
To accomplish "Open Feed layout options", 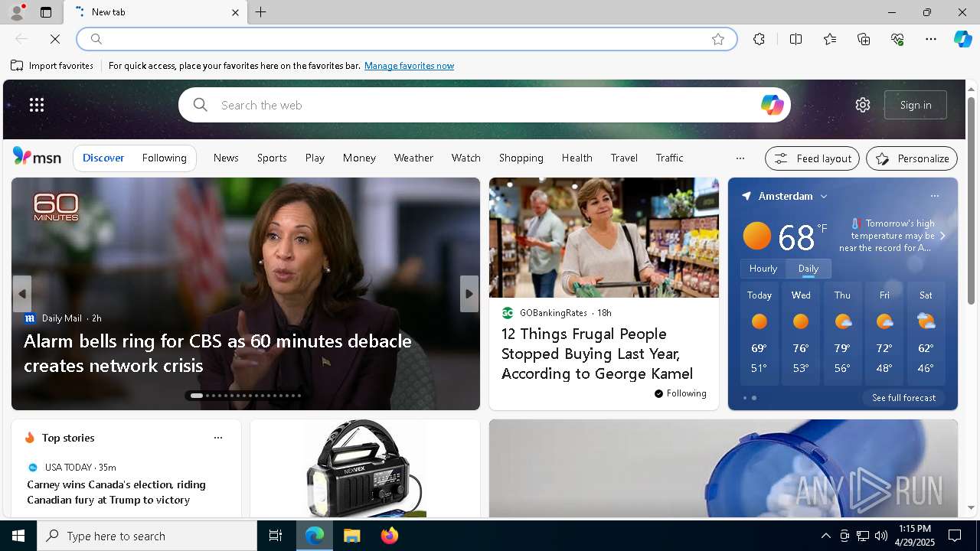I will (812, 158).
